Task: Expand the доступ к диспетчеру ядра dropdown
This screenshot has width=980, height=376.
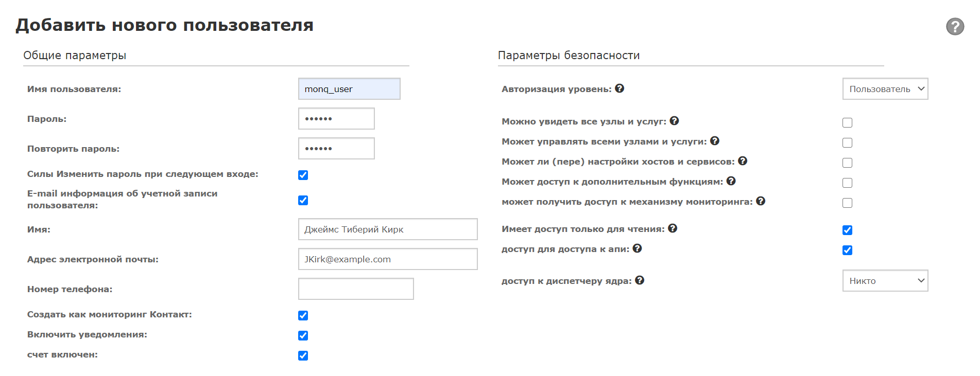Action: (x=885, y=281)
